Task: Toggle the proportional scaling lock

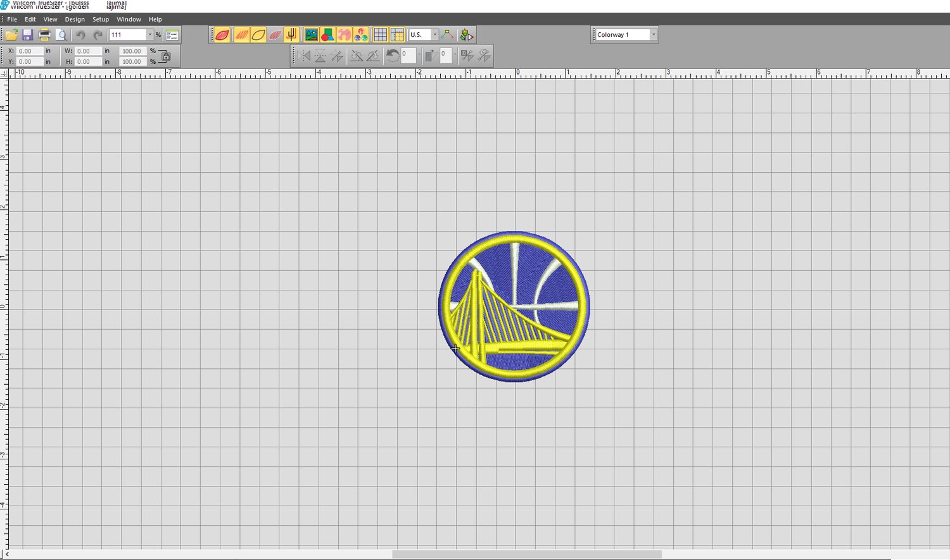Action: 165,56
